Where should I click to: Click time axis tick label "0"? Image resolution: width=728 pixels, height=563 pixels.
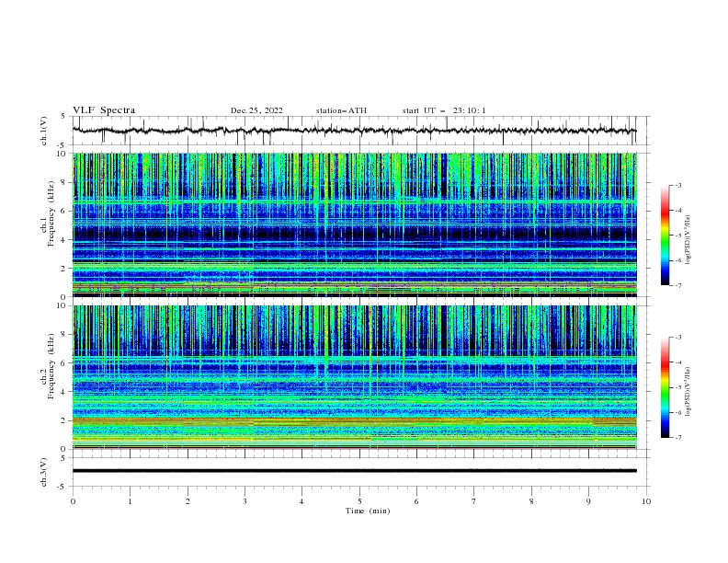(73, 501)
